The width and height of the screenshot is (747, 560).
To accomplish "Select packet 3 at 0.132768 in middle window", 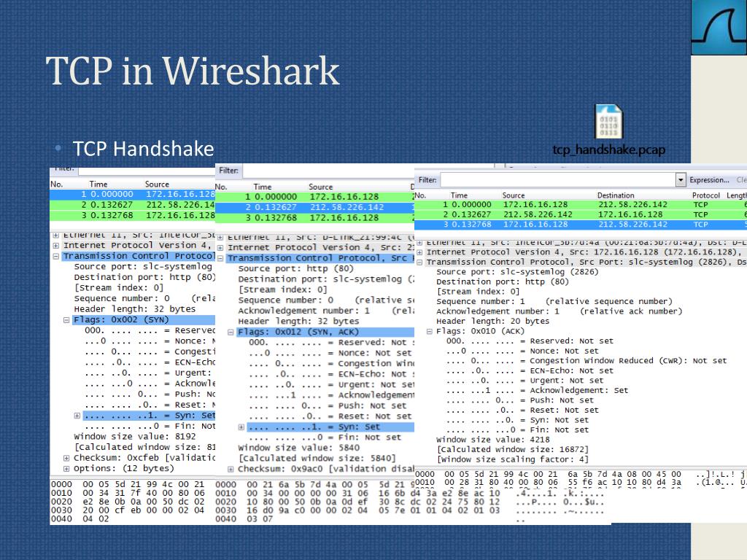I will [315, 217].
